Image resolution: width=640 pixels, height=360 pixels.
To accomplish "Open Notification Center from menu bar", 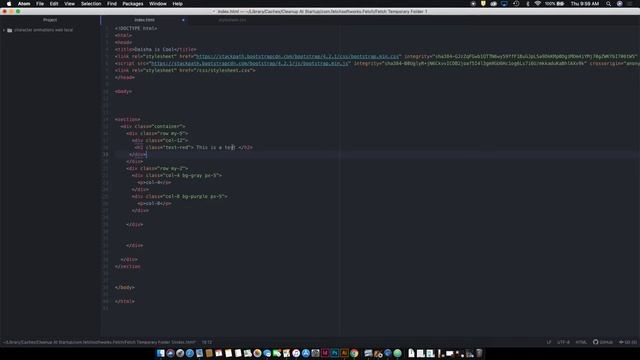I will click(x=631, y=4).
